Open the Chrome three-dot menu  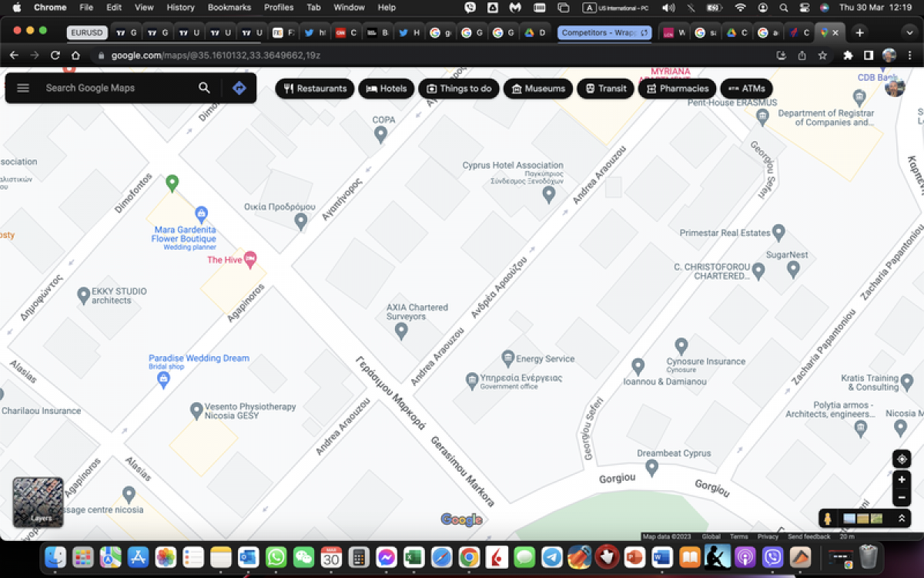[x=911, y=55]
